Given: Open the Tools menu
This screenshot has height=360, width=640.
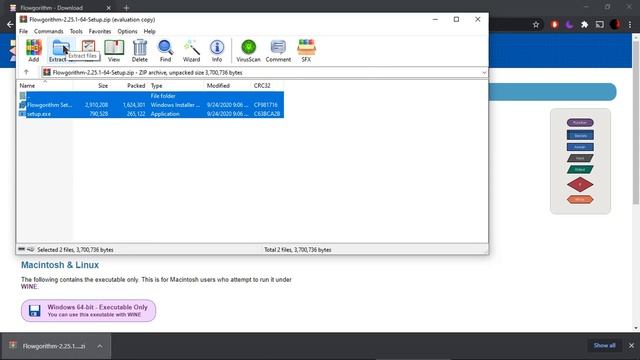Looking at the screenshot, I should pyautogui.click(x=76, y=31).
